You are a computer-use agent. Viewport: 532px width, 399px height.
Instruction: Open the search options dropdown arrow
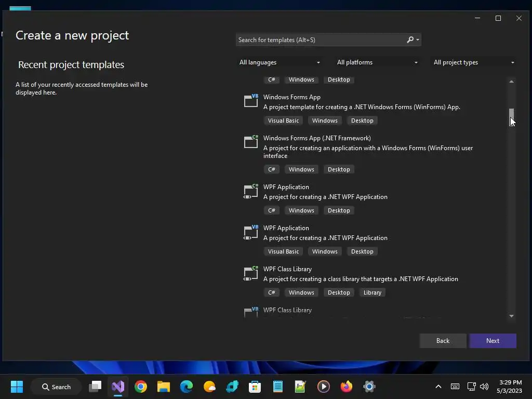[x=418, y=39]
